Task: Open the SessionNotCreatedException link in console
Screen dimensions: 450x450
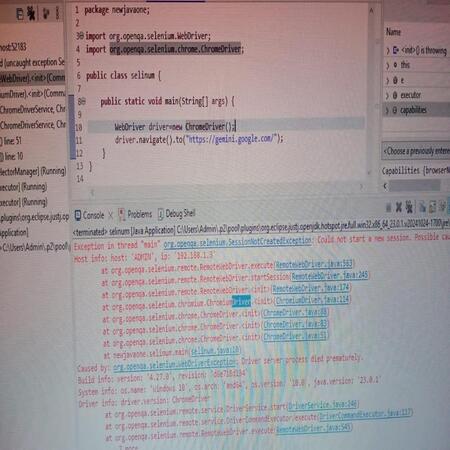Action: pyautogui.click(x=237, y=241)
